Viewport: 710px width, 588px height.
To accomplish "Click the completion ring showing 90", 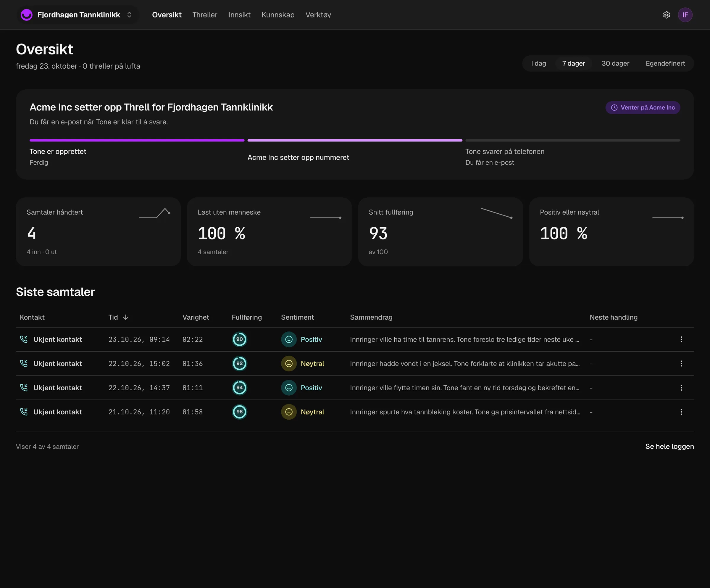I will [x=239, y=339].
